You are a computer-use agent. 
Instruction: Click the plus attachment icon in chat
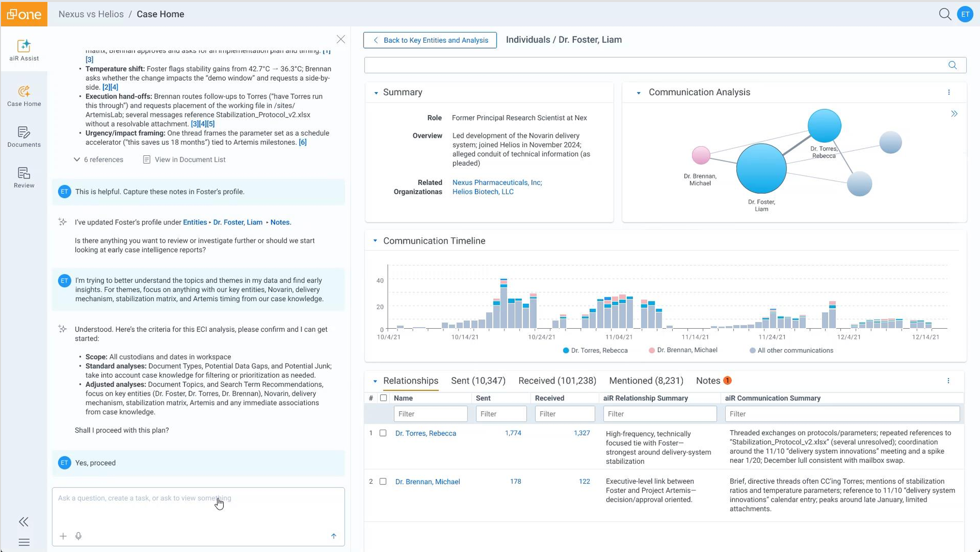click(x=63, y=536)
